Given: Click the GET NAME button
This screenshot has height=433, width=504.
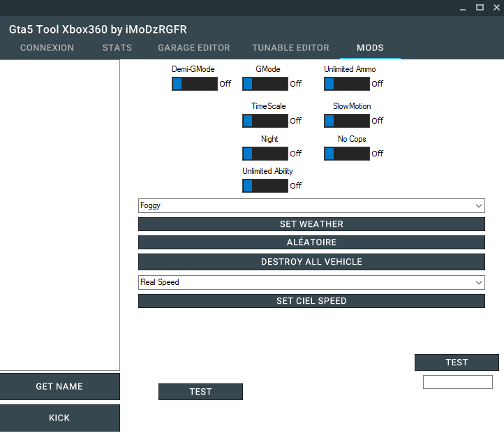Looking at the screenshot, I should pyautogui.click(x=59, y=386).
